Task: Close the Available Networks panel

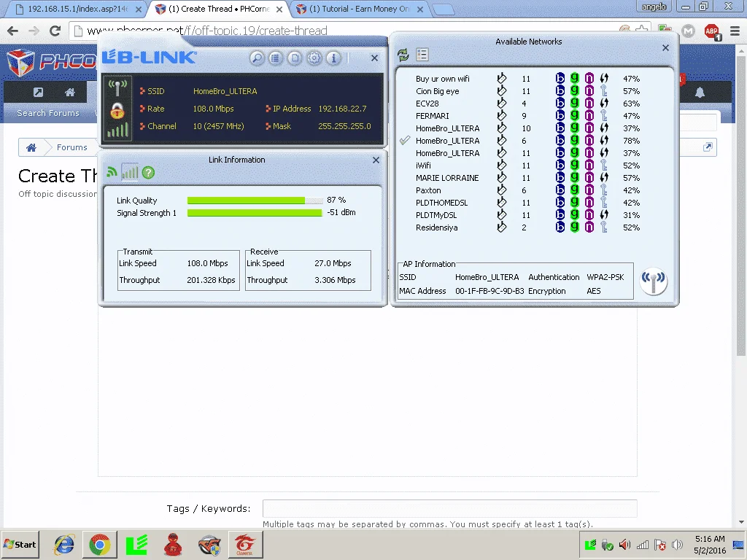Action: point(665,47)
